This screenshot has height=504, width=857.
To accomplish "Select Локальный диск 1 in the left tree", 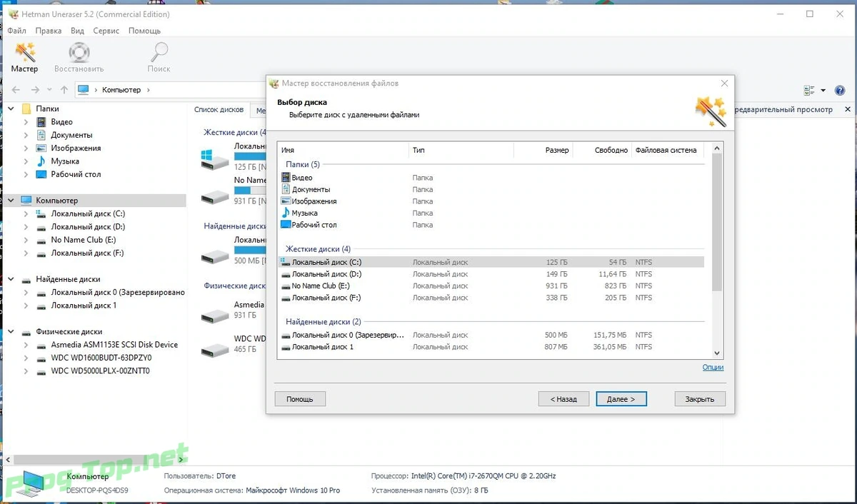I will (x=84, y=306).
